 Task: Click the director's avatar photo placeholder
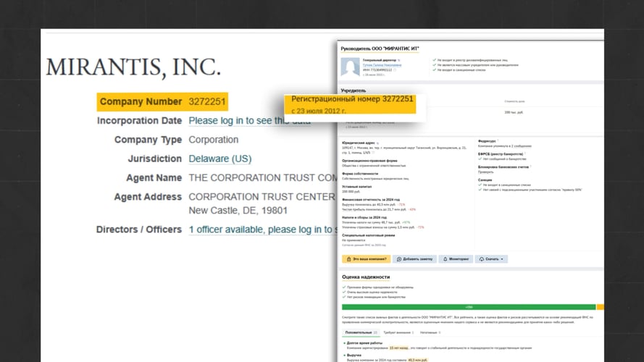(x=351, y=67)
